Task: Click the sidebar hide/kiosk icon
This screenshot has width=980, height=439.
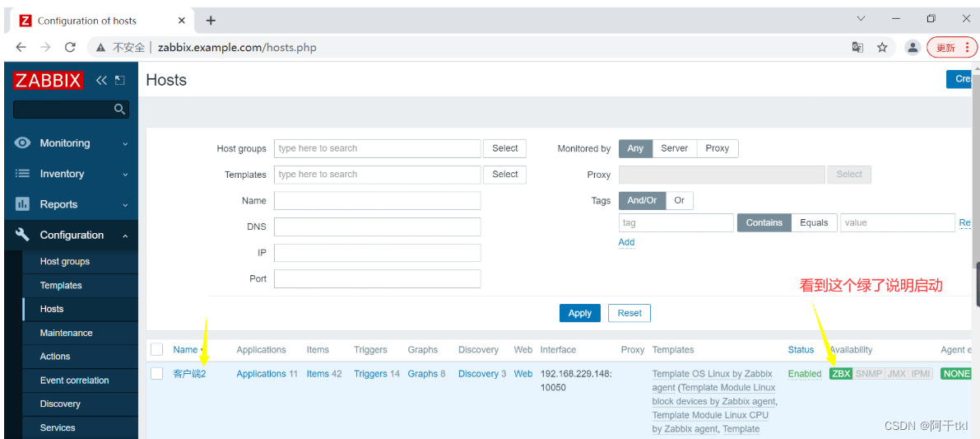Action: (x=120, y=80)
